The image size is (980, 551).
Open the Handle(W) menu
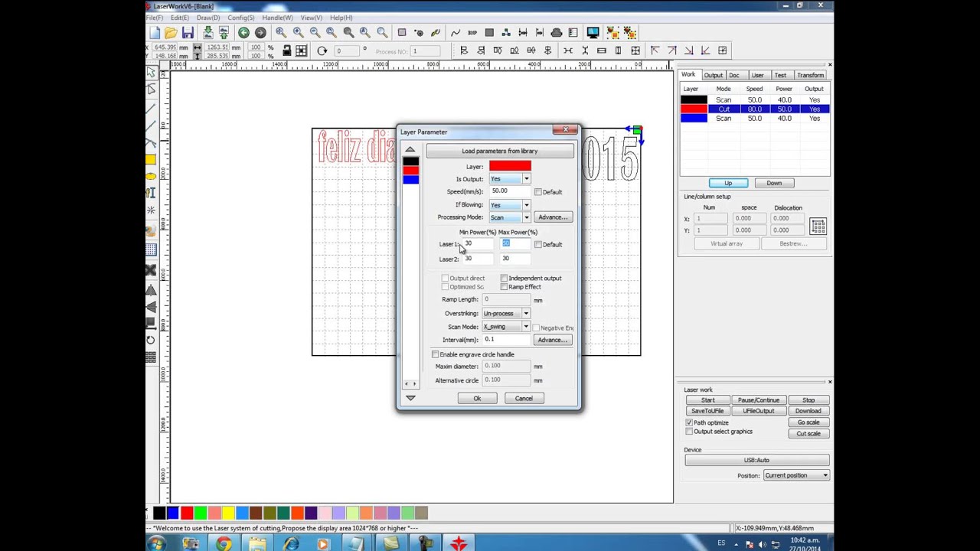coord(277,18)
